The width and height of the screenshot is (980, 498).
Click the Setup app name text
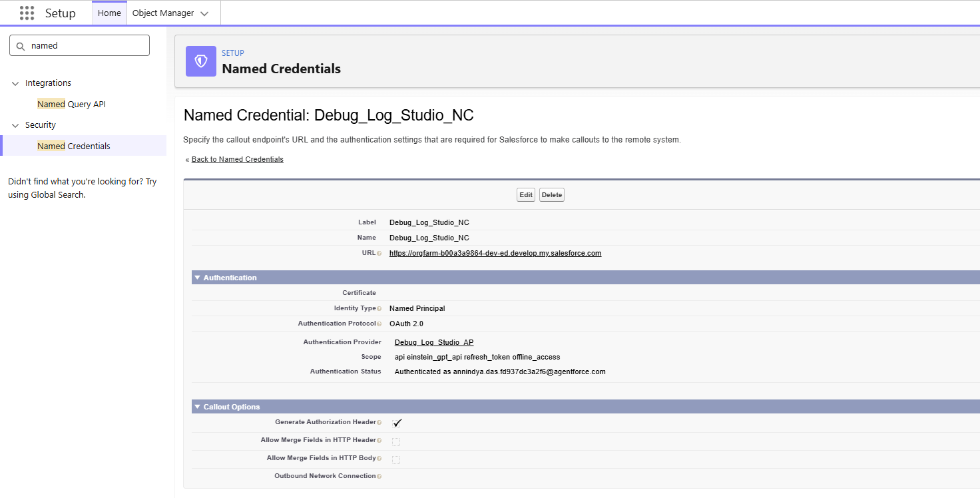61,13
